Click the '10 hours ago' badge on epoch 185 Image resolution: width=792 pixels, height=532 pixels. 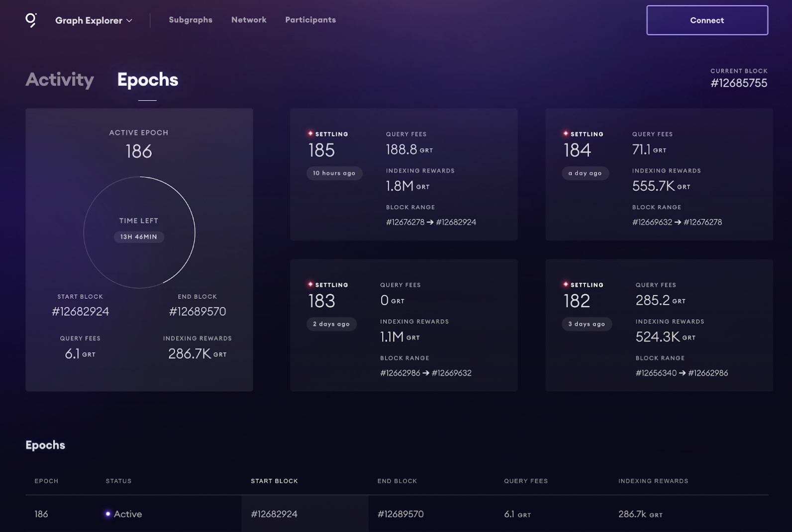click(x=334, y=173)
